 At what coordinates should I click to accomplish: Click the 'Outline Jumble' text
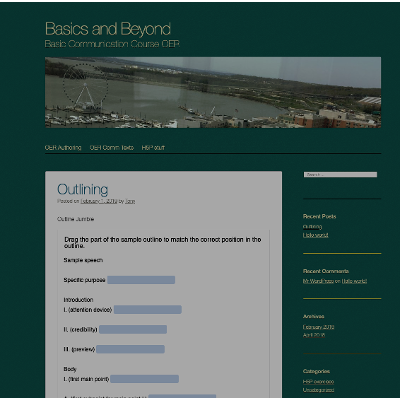coord(76,219)
